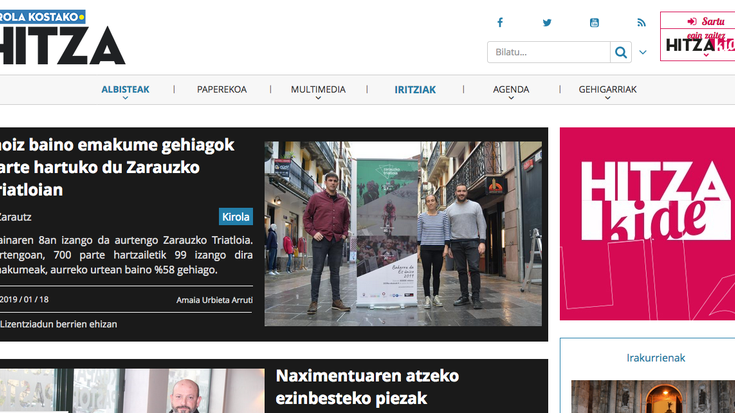The width and height of the screenshot is (735, 413).
Task: Open the RSS feed icon
Action: pos(641,23)
